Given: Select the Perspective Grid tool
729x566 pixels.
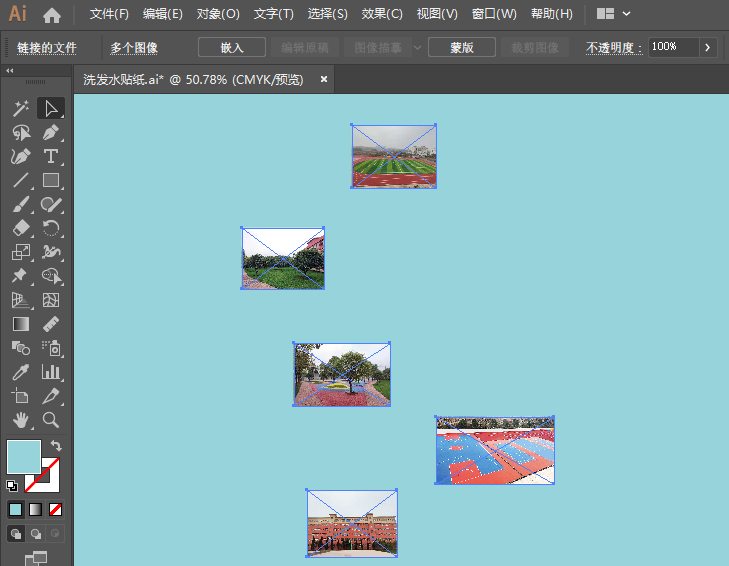Looking at the screenshot, I should pos(20,300).
